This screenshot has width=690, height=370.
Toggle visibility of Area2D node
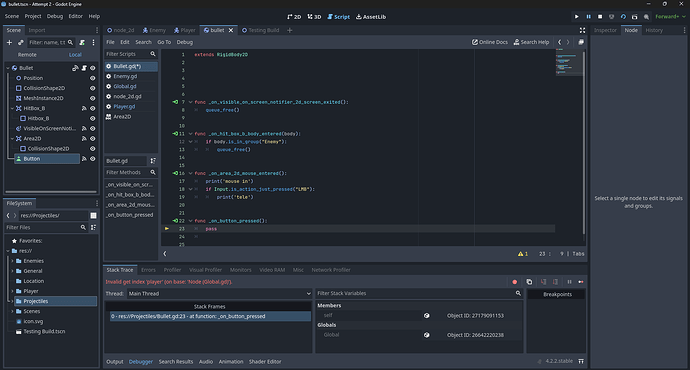pos(92,139)
